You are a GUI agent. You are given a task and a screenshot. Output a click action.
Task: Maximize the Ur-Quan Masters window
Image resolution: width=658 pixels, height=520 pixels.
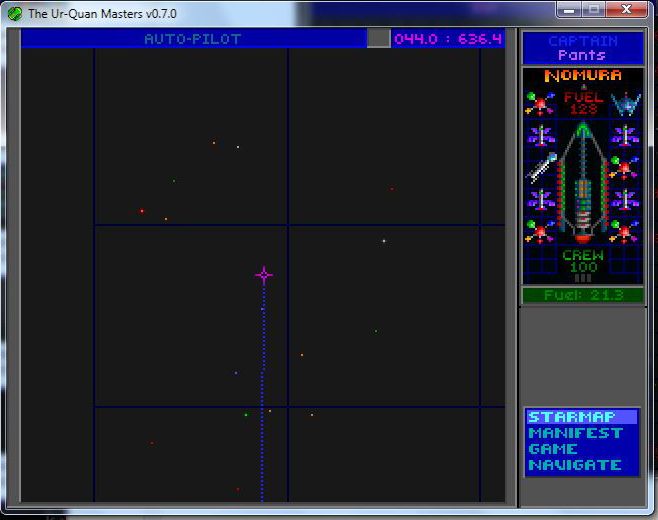593,10
